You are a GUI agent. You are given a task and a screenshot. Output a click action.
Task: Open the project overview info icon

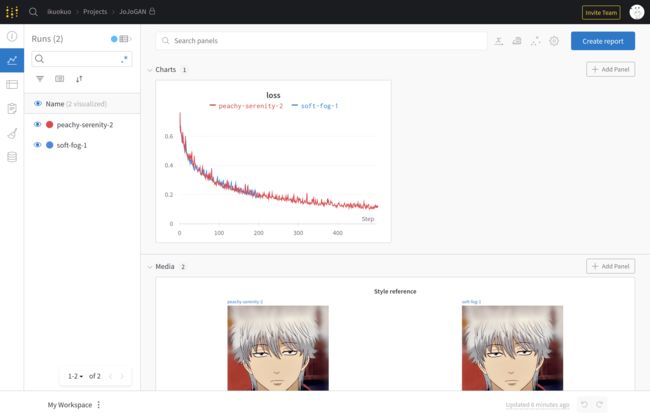pos(12,36)
